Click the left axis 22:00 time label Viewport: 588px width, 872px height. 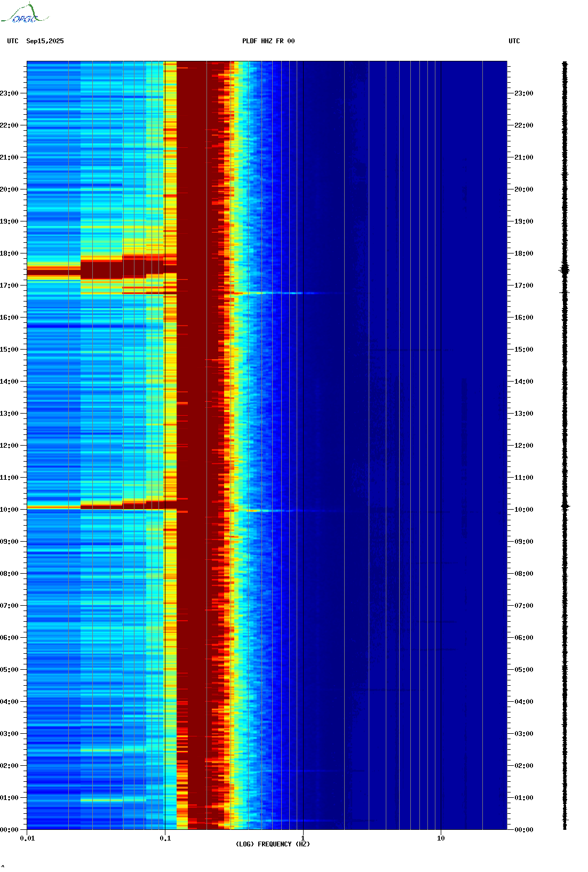(x=9, y=125)
